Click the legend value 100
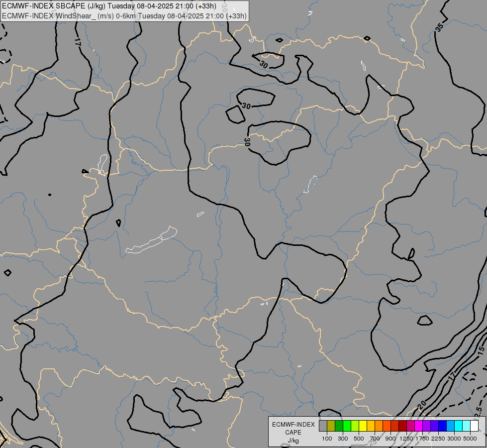This screenshot has height=448, width=487. tap(327, 439)
